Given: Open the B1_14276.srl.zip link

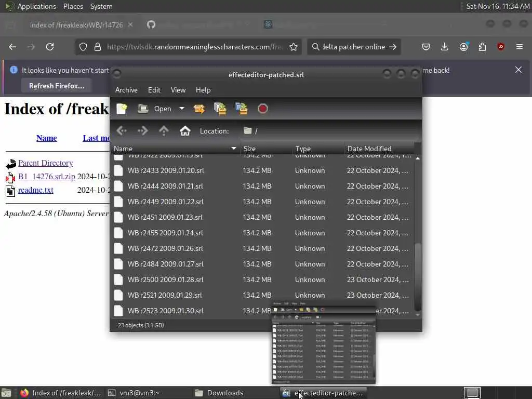Looking at the screenshot, I should (46, 177).
